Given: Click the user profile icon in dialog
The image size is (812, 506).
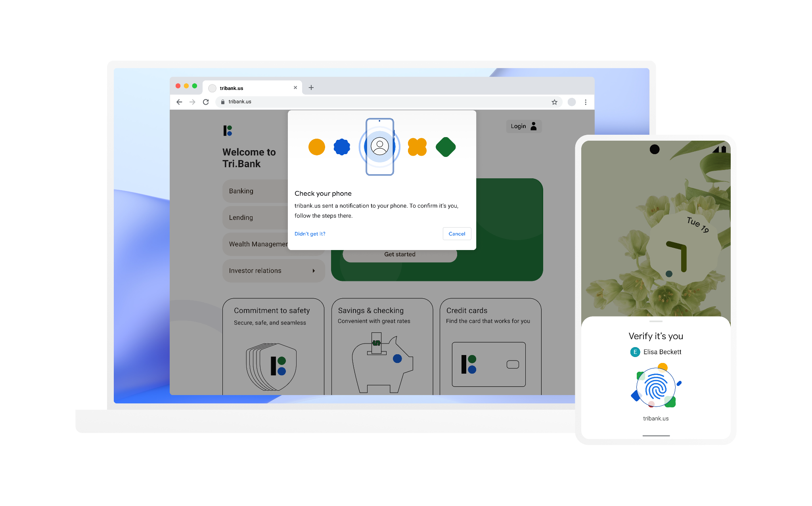Looking at the screenshot, I should tap(380, 147).
